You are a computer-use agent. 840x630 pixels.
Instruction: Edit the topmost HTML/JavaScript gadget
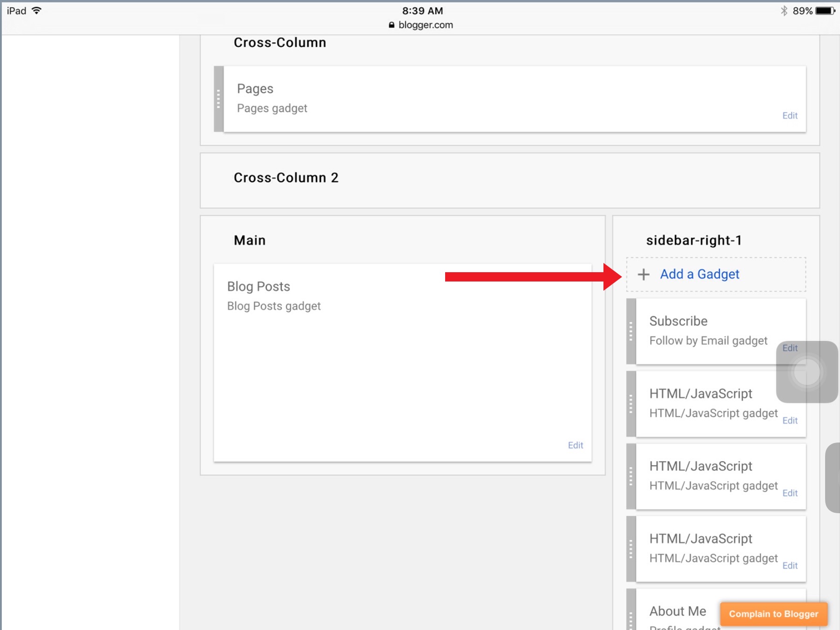point(790,421)
